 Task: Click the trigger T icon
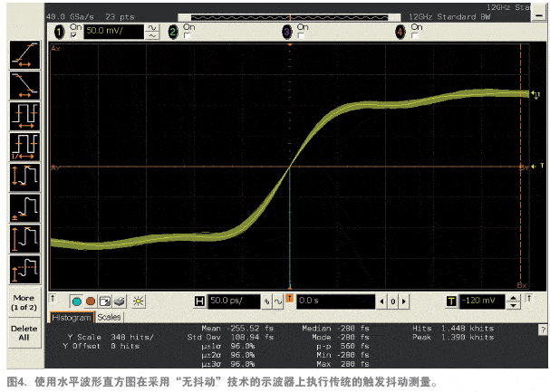(x=450, y=301)
